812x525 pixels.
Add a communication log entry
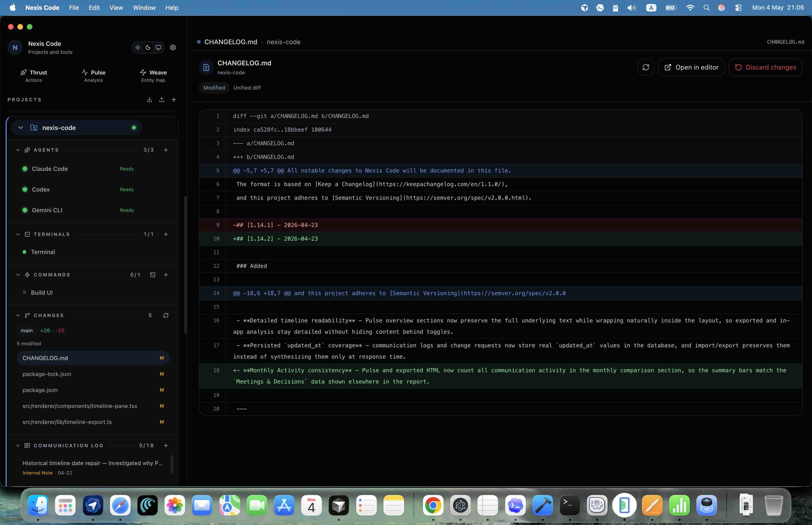coord(166,446)
